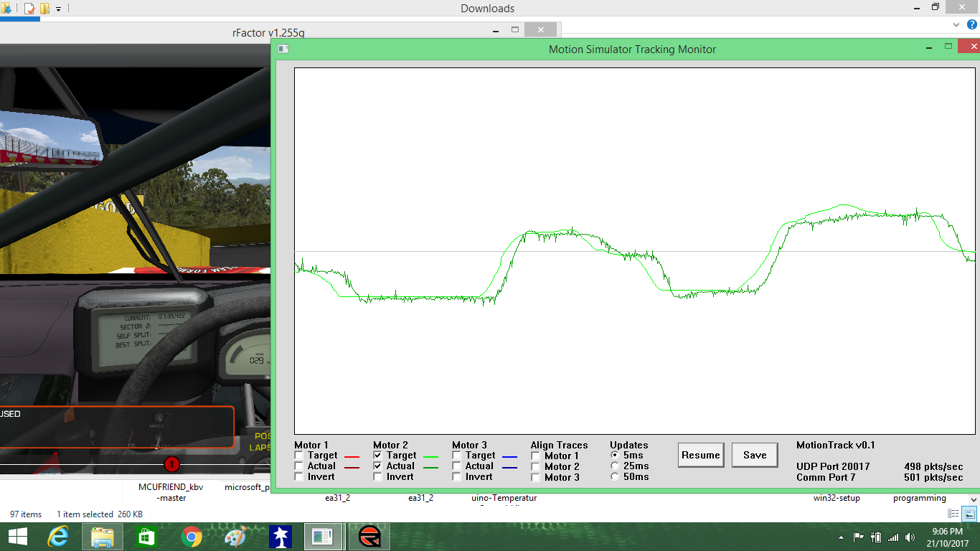The image size is (980, 551).
Task: Click the Explorer scrollbar down arrow
Action: [x=973, y=499]
